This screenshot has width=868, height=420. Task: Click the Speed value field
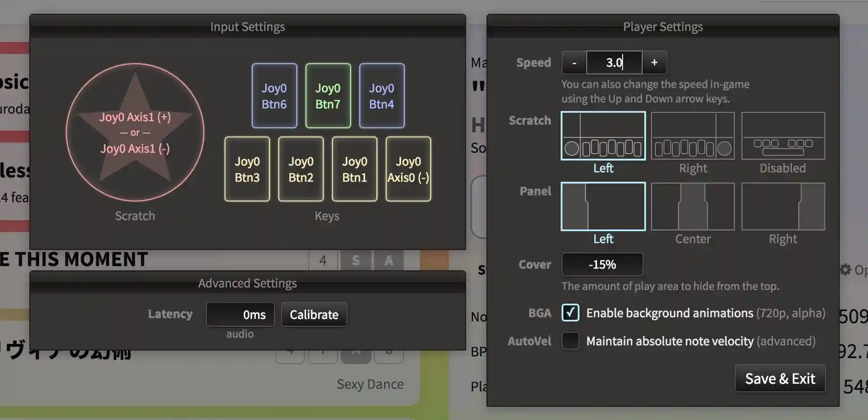click(614, 63)
